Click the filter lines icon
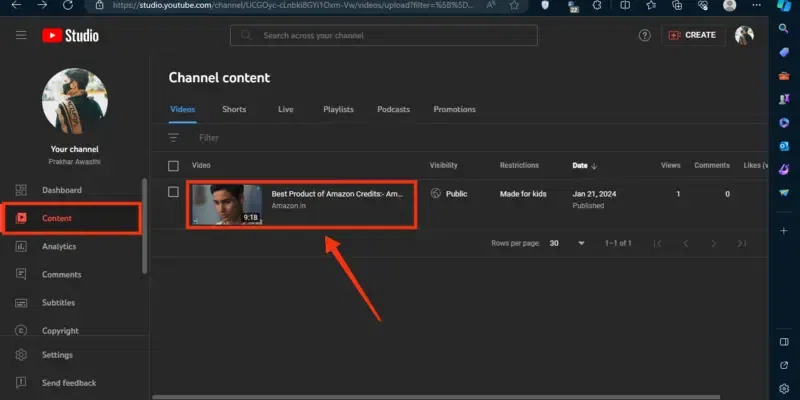800x400 pixels. [x=173, y=138]
